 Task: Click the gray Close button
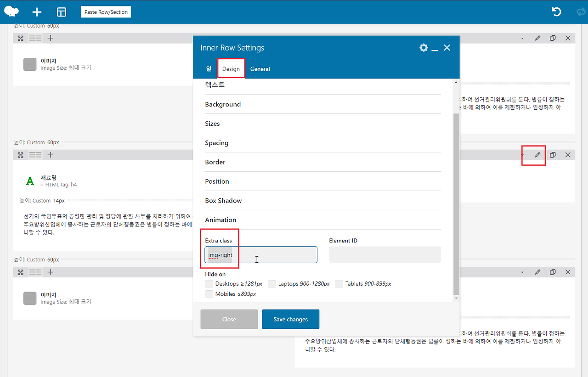pos(229,319)
